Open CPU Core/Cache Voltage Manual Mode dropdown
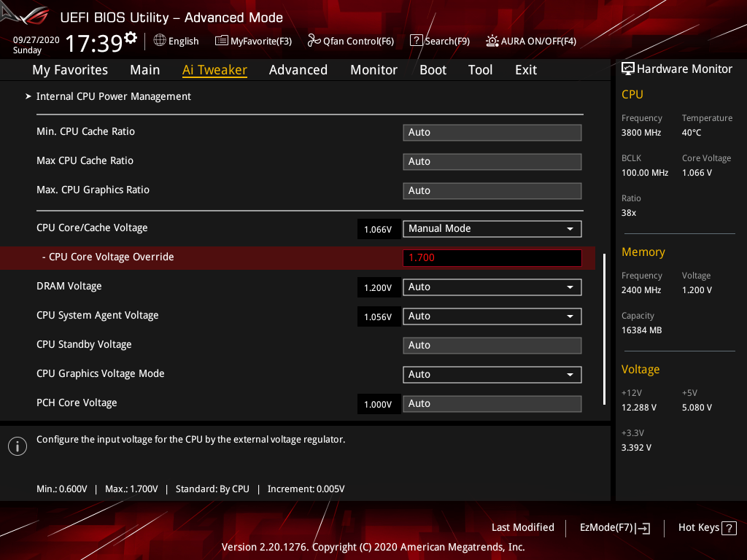Viewport: 747px width, 560px height. (x=492, y=228)
